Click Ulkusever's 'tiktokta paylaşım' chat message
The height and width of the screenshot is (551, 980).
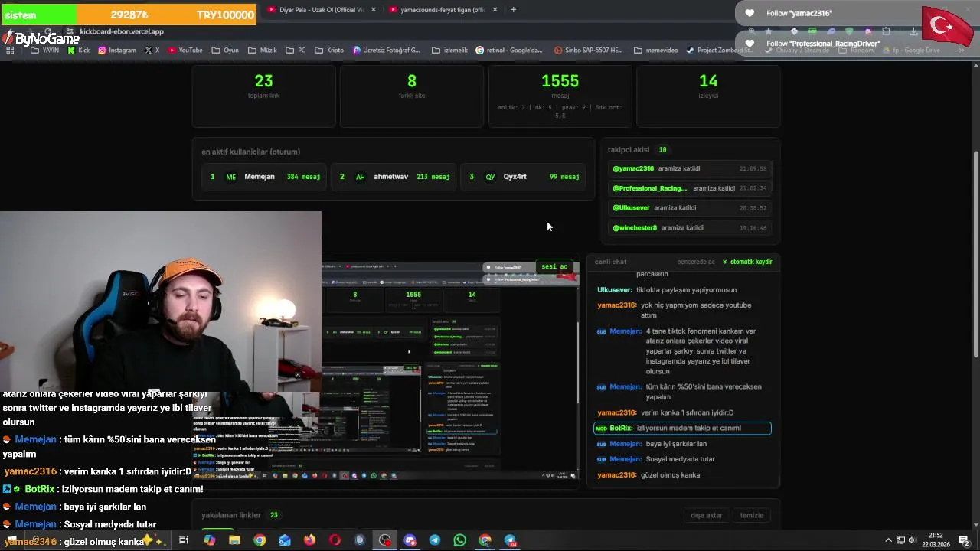coord(667,290)
